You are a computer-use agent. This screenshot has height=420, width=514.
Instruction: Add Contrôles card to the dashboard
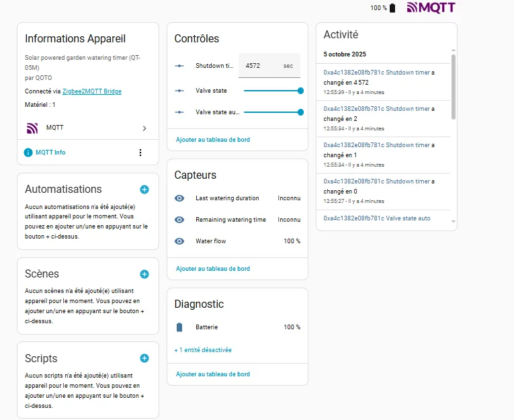point(213,140)
